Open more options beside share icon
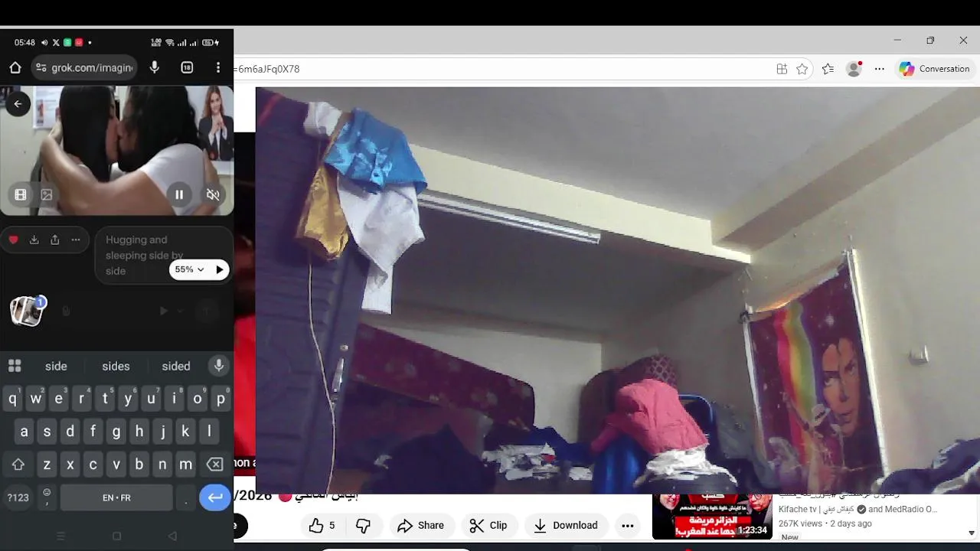This screenshot has height=551, width=980. pyautogui.click(x=75, y=240)
